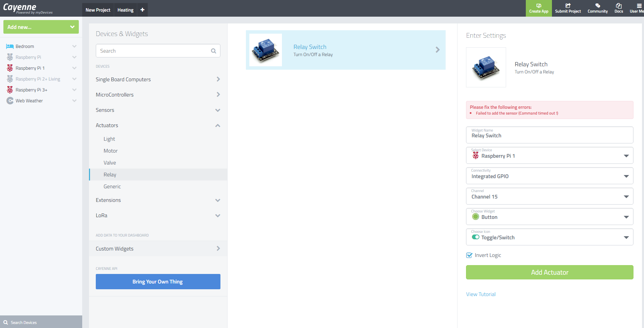Click the Search Devices magnifier icon
The width and height of the screenshot is (644, 328).
coord(5,322)
